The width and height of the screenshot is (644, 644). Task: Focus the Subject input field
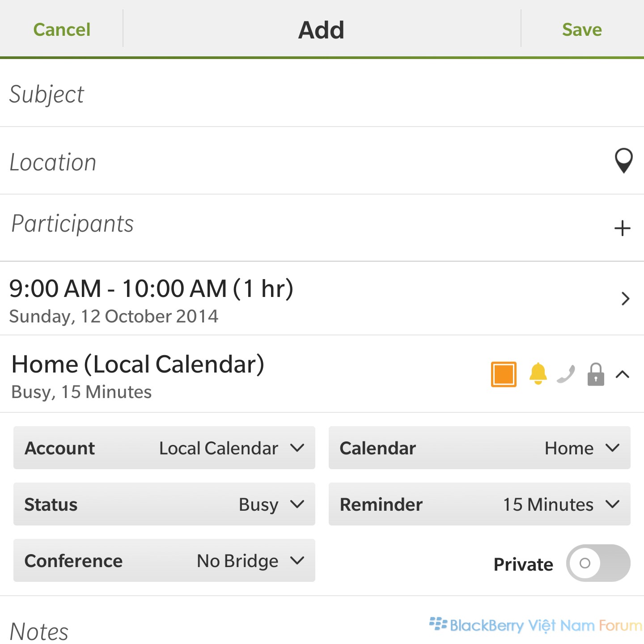[x=322, y=94]
